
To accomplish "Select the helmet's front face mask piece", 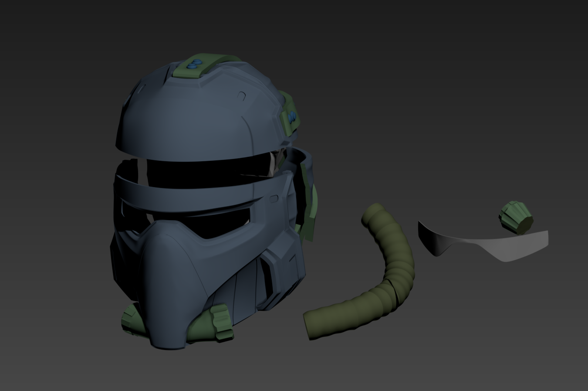I will [174, 279].
